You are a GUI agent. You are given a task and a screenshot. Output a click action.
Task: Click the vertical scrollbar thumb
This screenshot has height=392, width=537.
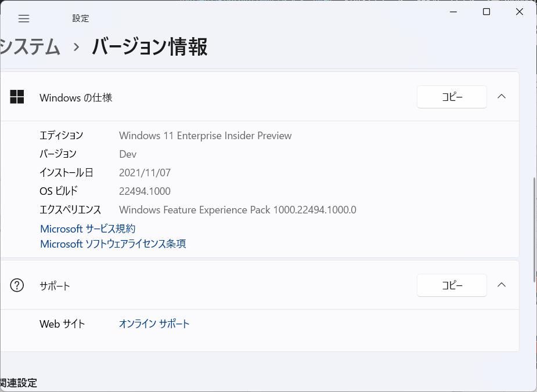click(534, 229)
